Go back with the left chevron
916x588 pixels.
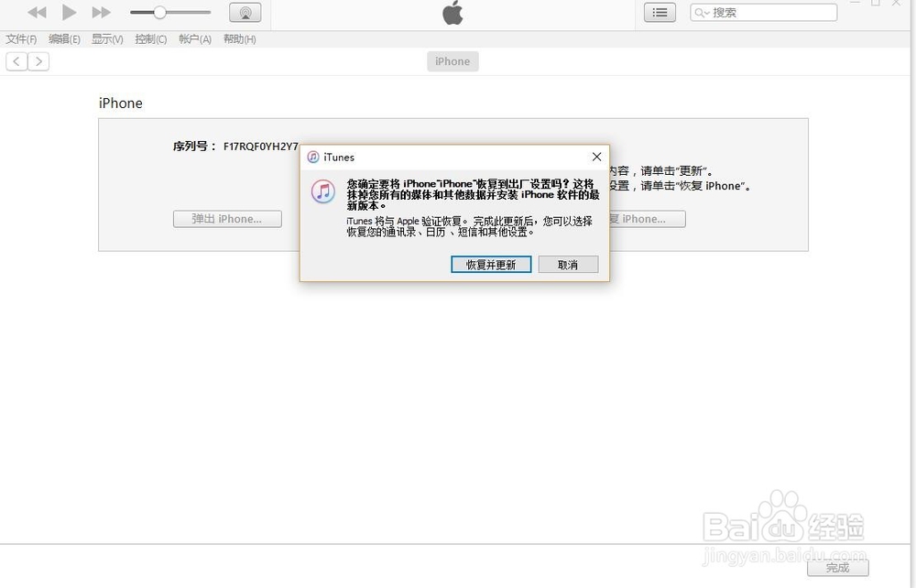pos(16,61)
